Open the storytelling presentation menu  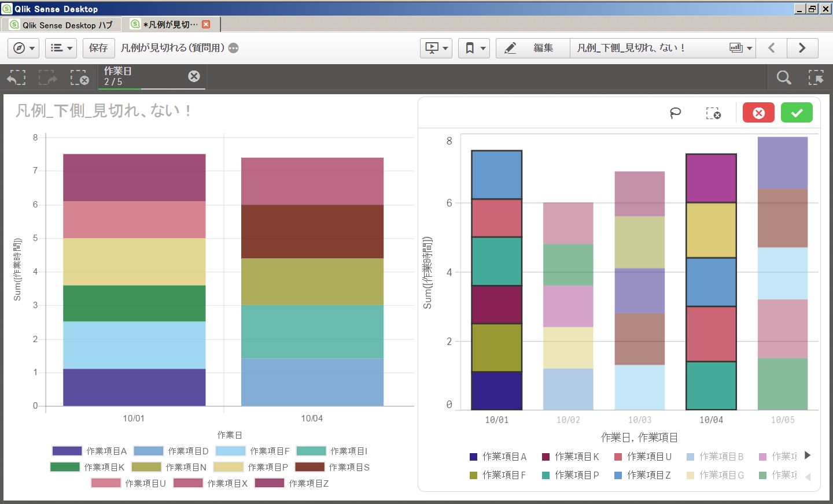tap(436, 48)
